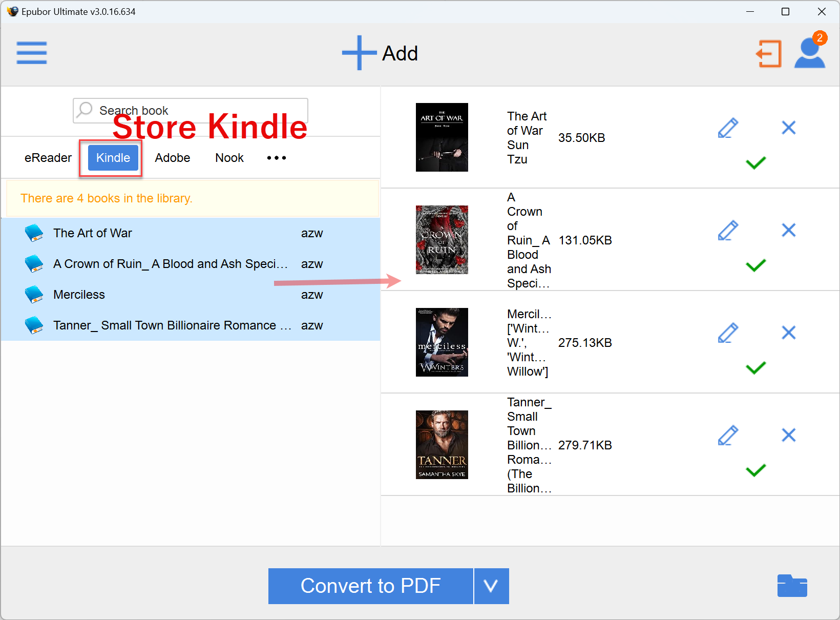The width and height of the screenshot is (840, 620).
Task: Remove the Tanner book from the list
Action: pos(789,435)
